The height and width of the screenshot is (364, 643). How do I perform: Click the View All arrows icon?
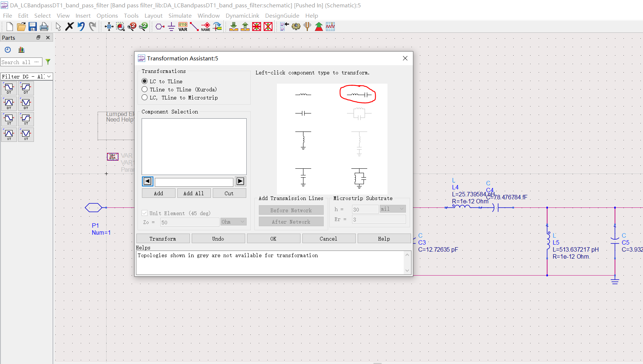point(109,27)
